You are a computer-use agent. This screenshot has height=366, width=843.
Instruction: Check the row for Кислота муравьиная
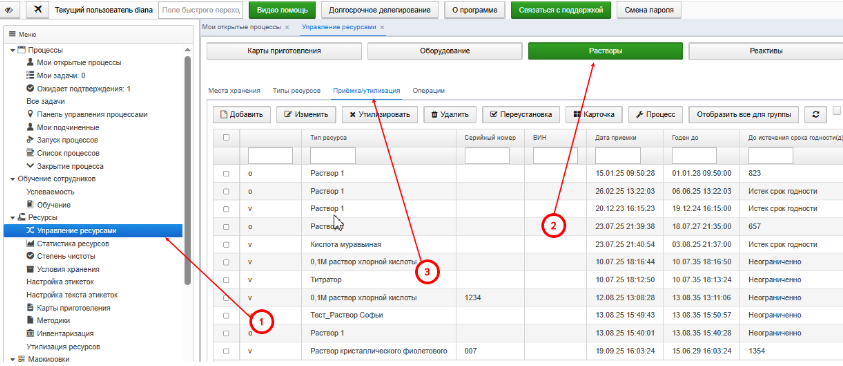[x=226, y=245]
